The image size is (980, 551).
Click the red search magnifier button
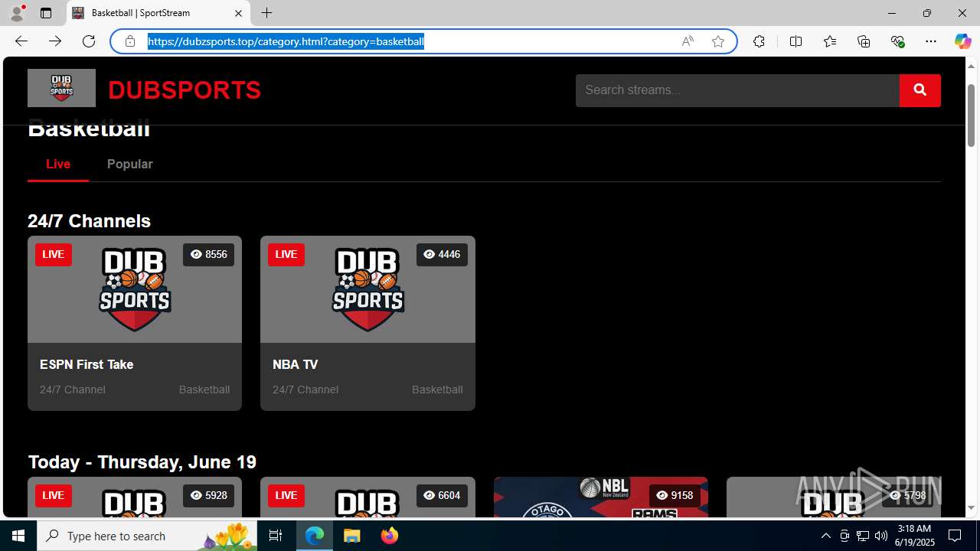point(920,90)
